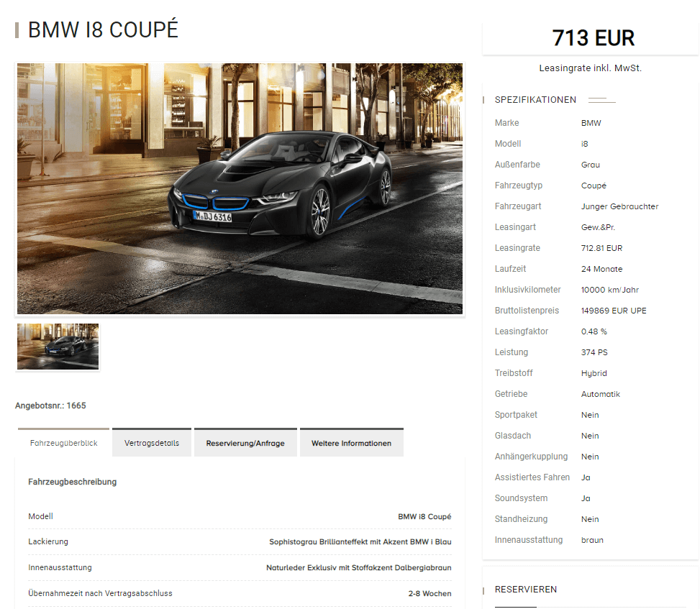Screen dimensions: 700x609
Task: Click the Sportpaket value Nein
Action: coord(590,415)
